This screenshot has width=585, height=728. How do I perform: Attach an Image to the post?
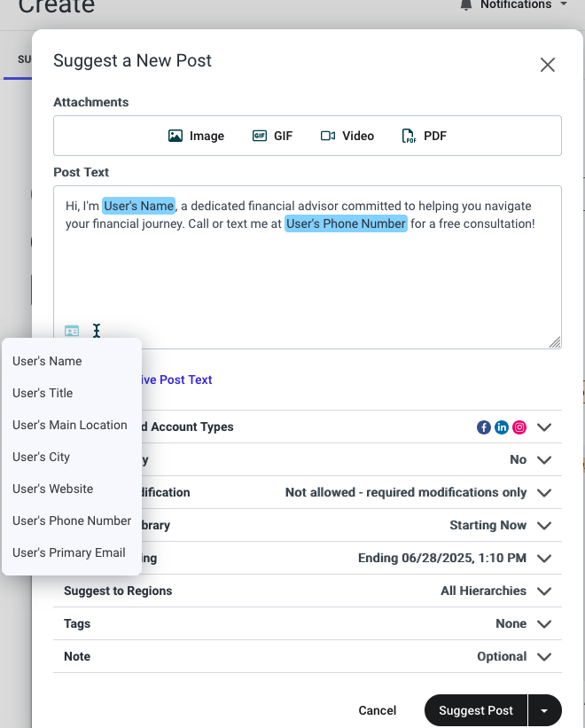pos(196,136)
